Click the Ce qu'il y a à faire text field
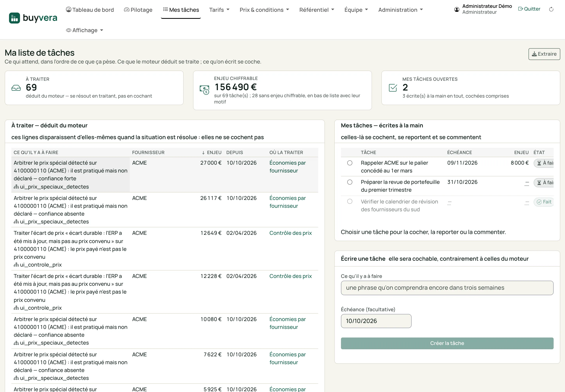The height and width of the screenshot is (392, 565). [x=447, y=288]
